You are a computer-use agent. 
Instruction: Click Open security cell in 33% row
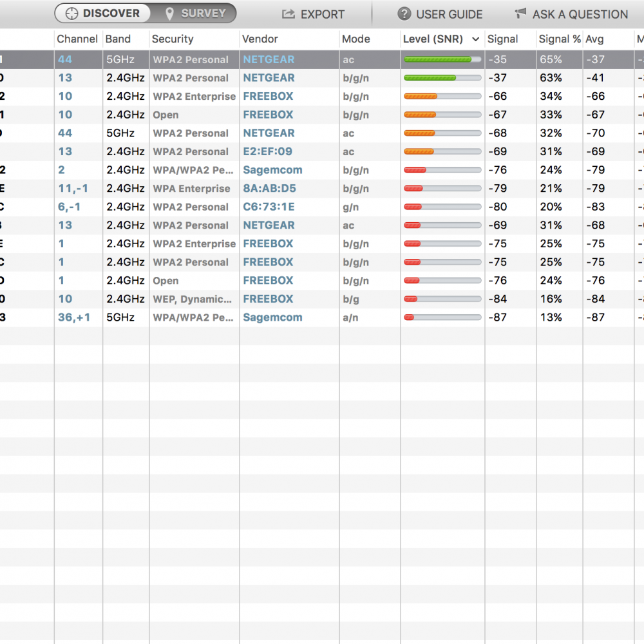pyautogui.click(x=166, y=115)
